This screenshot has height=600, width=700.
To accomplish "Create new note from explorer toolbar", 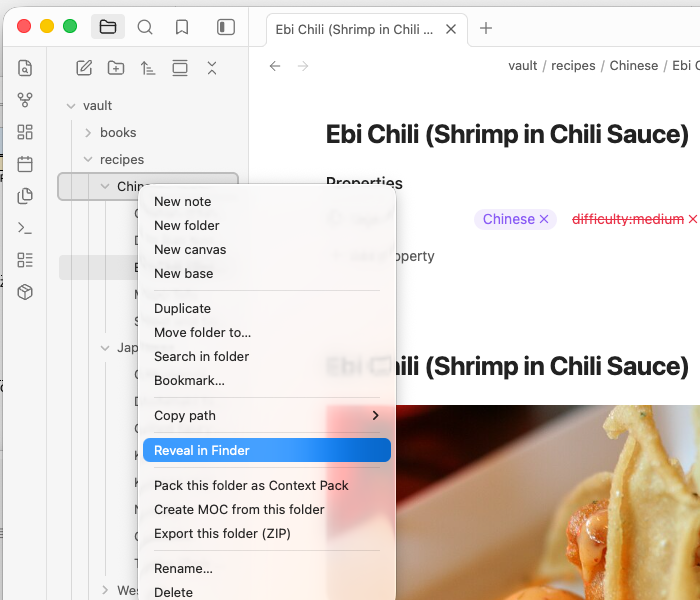I will point(84,68).
